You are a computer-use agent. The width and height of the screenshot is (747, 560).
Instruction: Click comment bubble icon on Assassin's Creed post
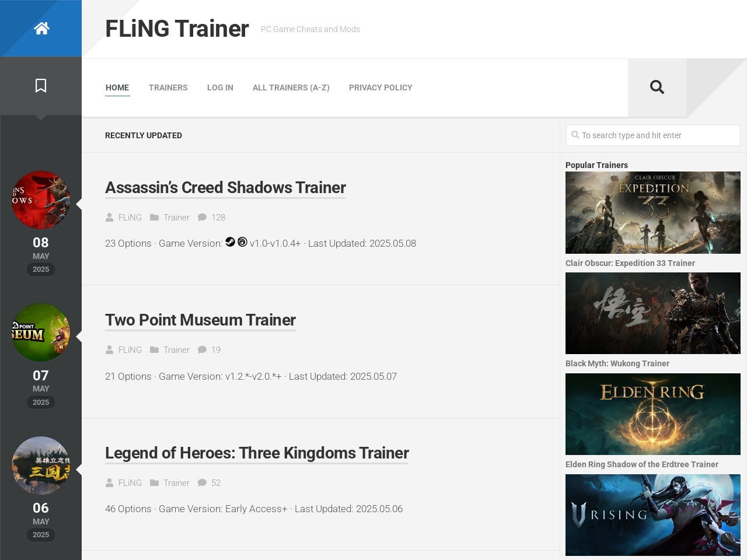coord(202,217)
